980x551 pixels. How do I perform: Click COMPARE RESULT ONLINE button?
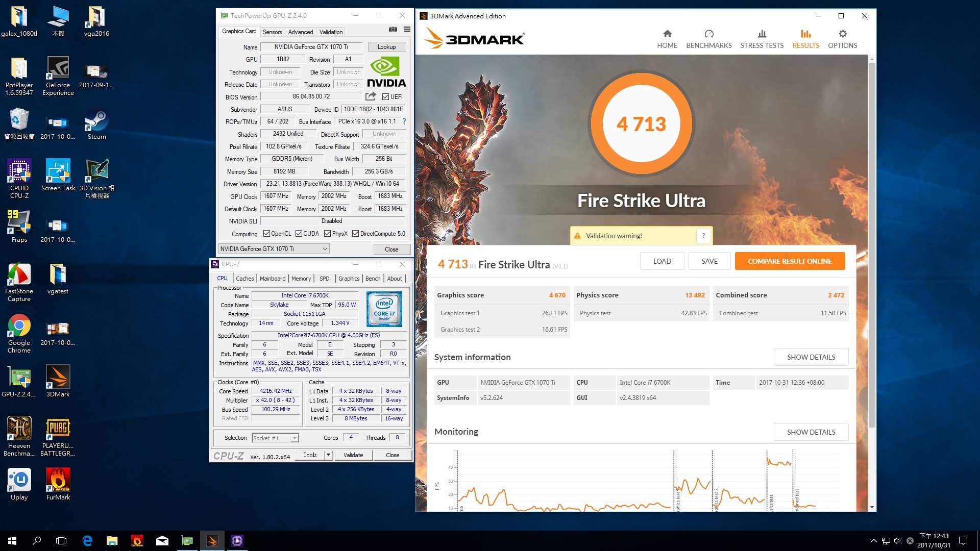point(790,261)
